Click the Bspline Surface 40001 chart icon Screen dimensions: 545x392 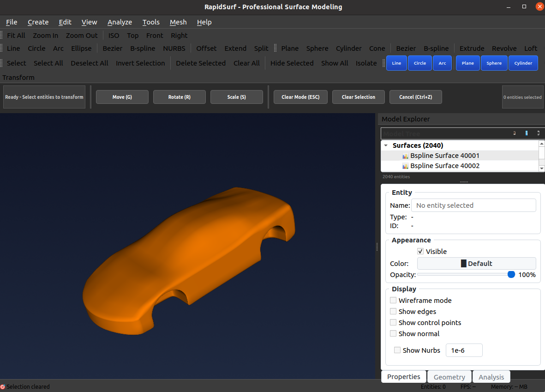tap(405, 156)
